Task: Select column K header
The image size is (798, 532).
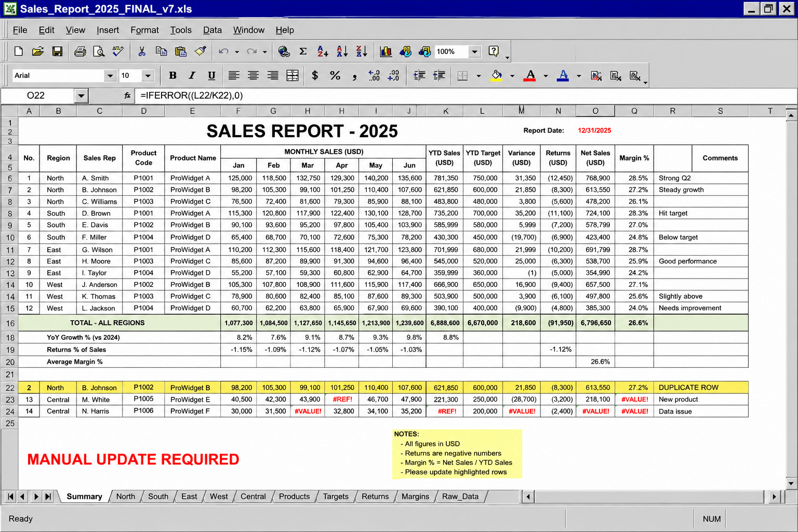Action: (445, 111)
